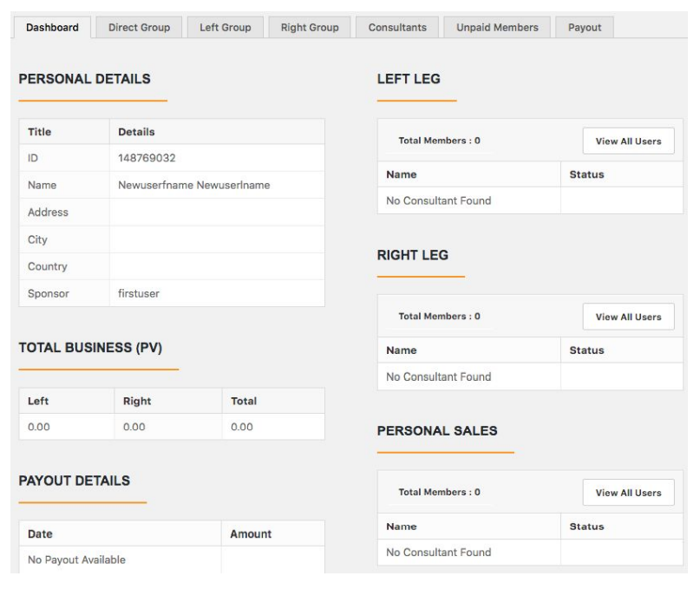Open the Direct Group tab
Viewport: 700px width, 589px height.
[x=139, y=27]
